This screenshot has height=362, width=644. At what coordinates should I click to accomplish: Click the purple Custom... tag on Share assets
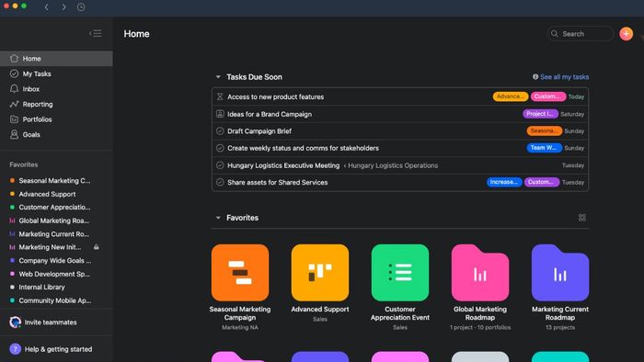click(x=542, y=182)
